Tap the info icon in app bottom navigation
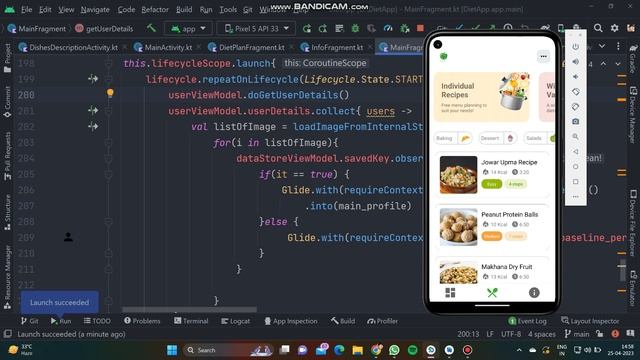 tap(534, 293)
